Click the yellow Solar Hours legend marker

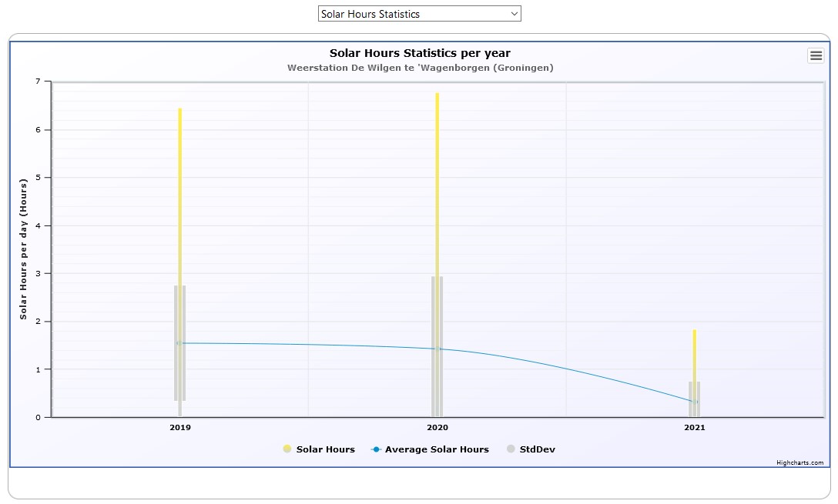pyautogui.click(x=287, y=449)
